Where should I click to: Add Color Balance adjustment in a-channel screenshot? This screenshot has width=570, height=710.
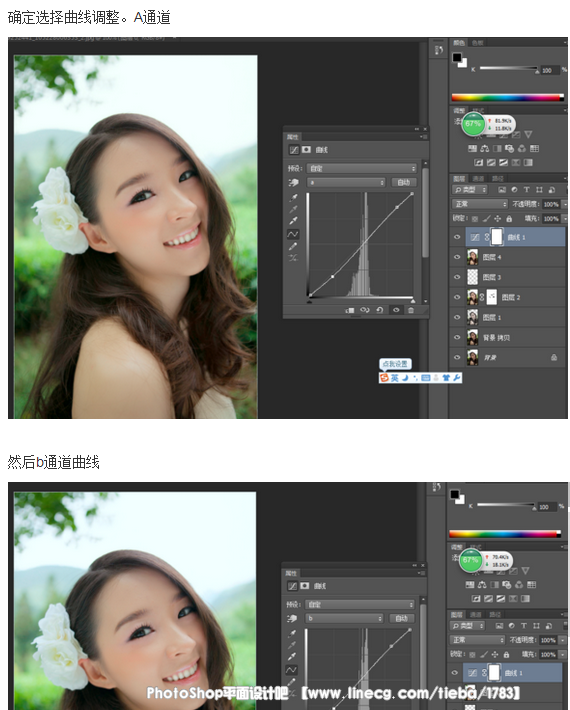click(485, 149)
